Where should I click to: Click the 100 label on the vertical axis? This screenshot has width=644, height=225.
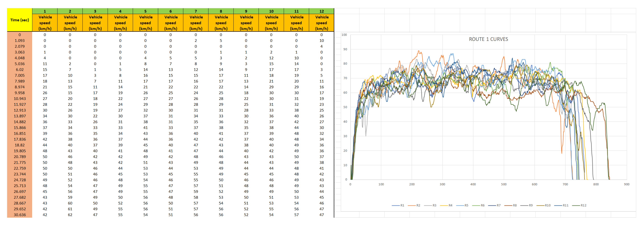pyautogui.click(x=344, y=35)
